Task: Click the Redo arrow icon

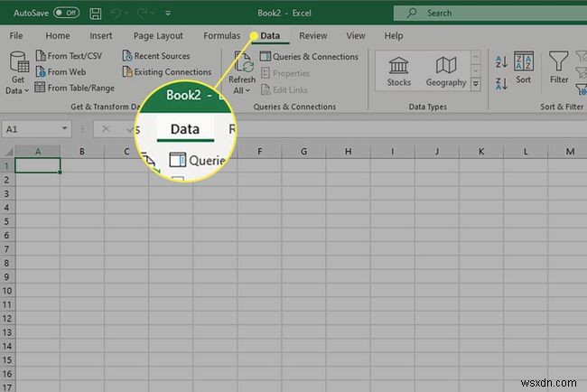Action: coord(143,14)
